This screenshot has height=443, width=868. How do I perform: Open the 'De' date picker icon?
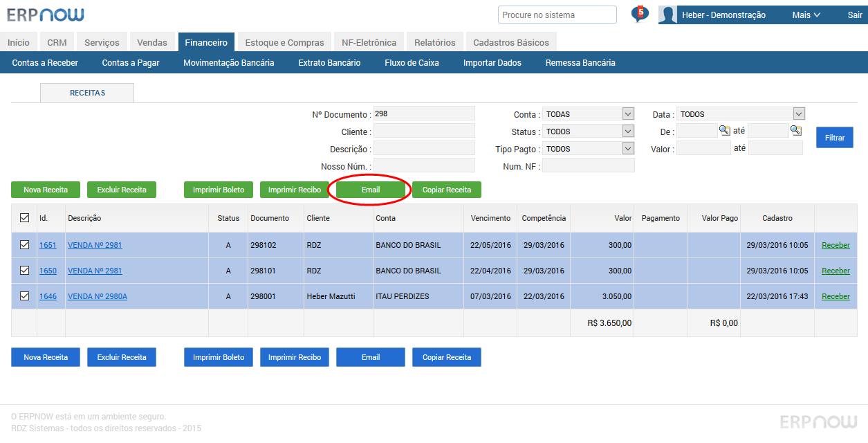[x=724, y=130]
